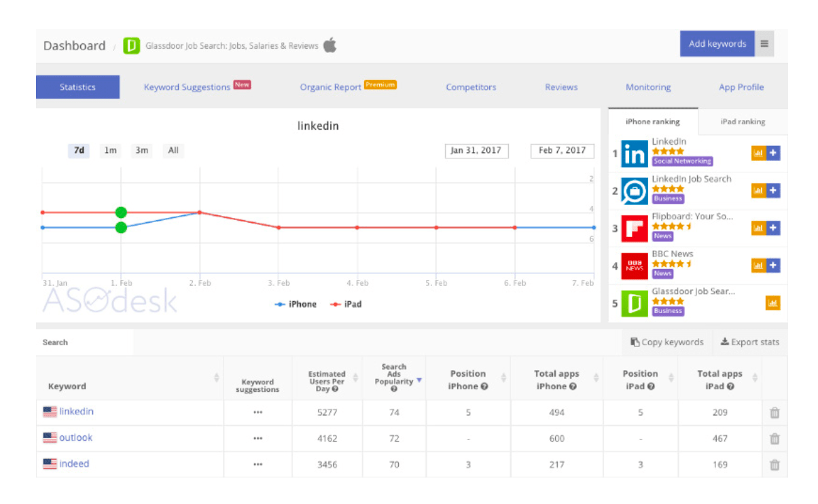818x504 pixels.
Task: Open the hamburger menu beside Add keywords
Action: pos(764,44)
